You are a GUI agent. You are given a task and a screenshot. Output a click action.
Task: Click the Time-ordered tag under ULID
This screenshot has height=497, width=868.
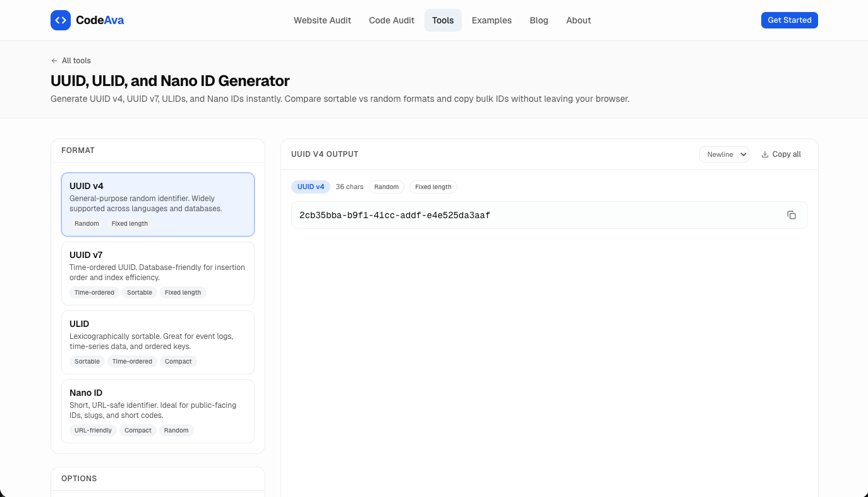pyautogui.click(x=132, y=362)
